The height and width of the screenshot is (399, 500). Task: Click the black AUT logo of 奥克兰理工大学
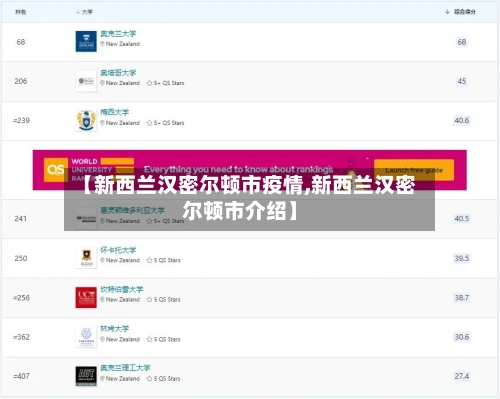coord(86,376)
